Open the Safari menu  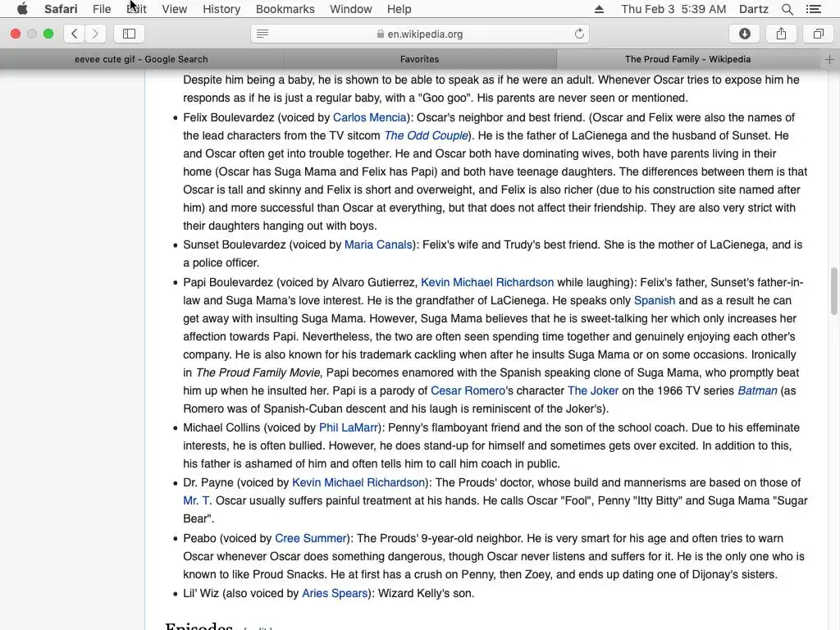click(61, 9)
